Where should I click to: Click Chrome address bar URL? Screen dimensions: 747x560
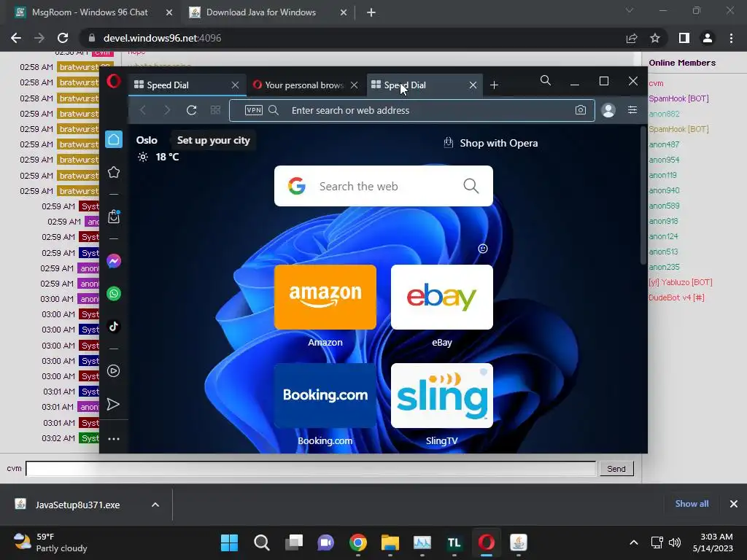(162, 38)
